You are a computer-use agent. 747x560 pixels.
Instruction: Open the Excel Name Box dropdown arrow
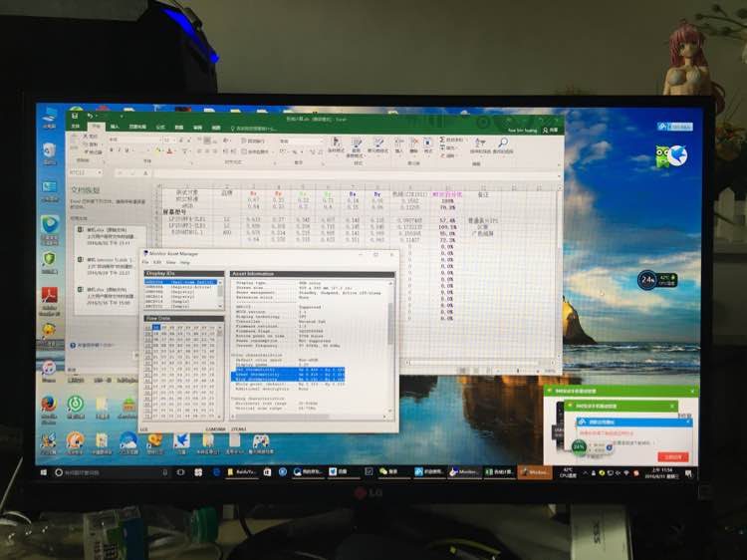pos(100,172)
